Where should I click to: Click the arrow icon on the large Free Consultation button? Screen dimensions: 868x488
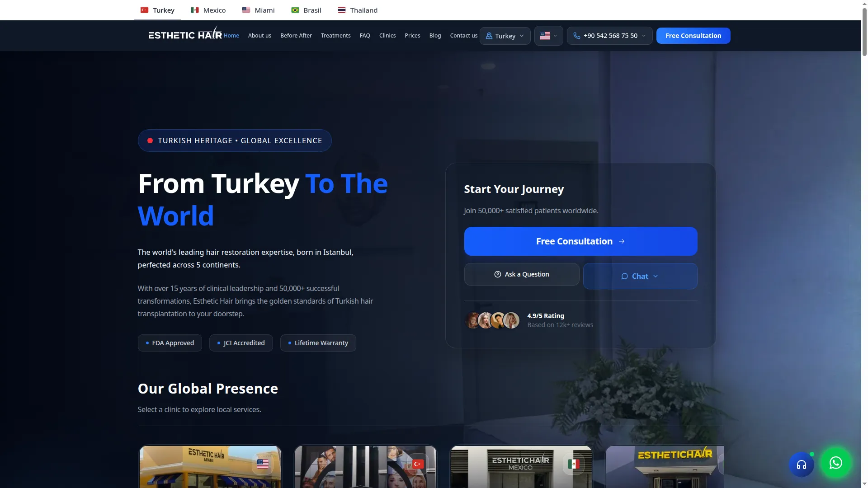pyautogui.click(x=622, y=241)
